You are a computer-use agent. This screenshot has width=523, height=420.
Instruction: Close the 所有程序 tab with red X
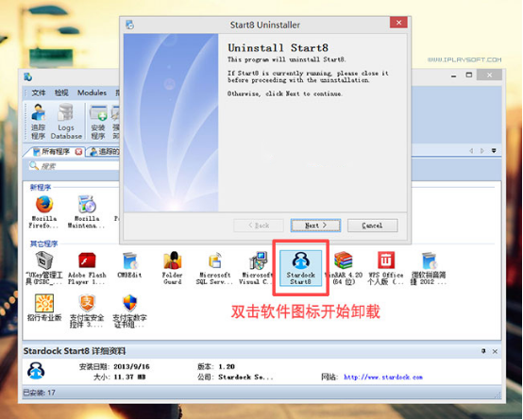78,152
